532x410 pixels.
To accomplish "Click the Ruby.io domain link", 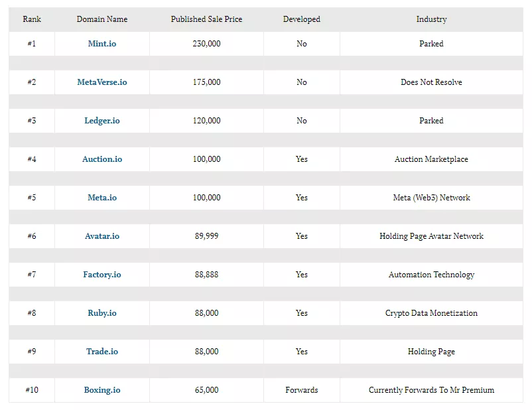I will coord(102,313).
